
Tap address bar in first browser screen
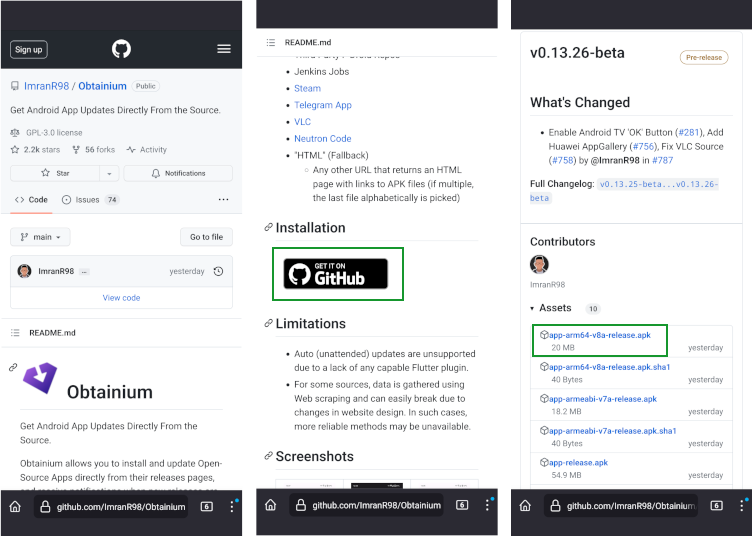pos(111,507)
